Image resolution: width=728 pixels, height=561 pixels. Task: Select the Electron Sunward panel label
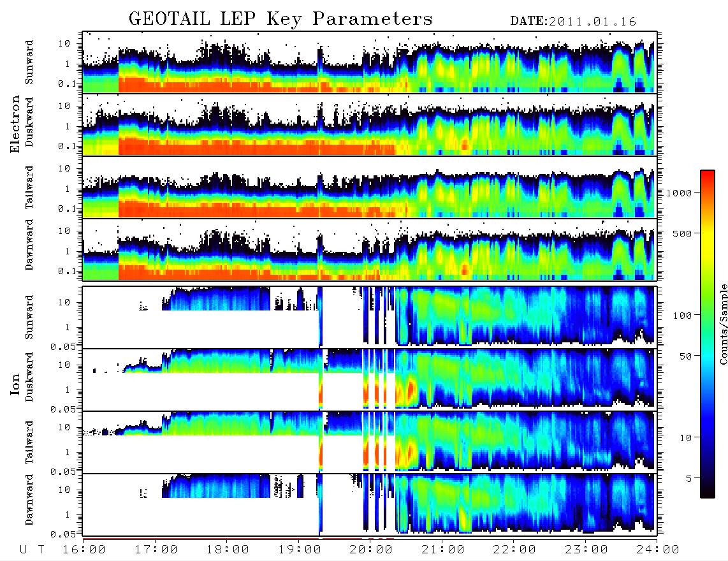29,62
